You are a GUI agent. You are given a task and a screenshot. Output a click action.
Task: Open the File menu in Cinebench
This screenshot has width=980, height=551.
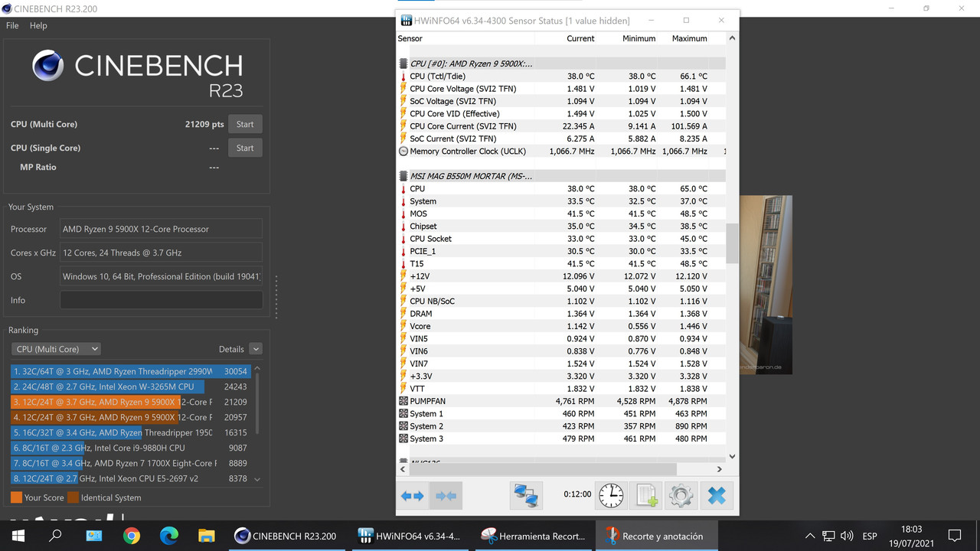12,25
